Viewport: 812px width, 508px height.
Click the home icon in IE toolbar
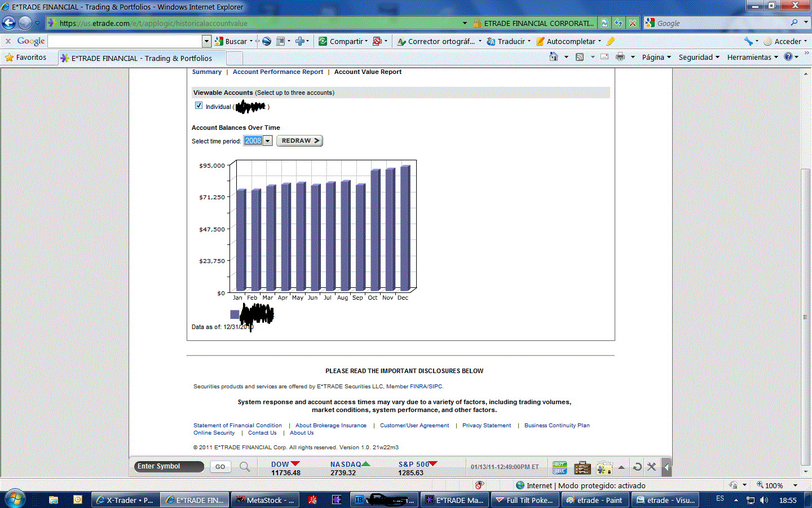pos(554,57)
